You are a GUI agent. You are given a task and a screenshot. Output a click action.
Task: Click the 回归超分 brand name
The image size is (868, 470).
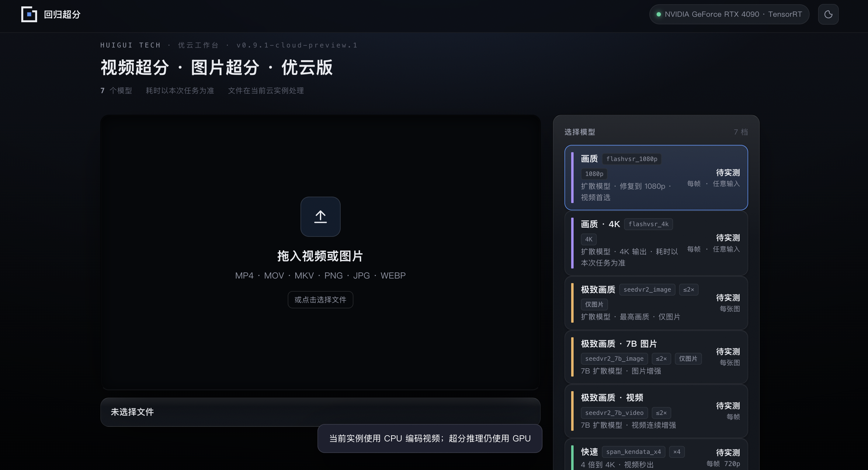click(62, 15)
